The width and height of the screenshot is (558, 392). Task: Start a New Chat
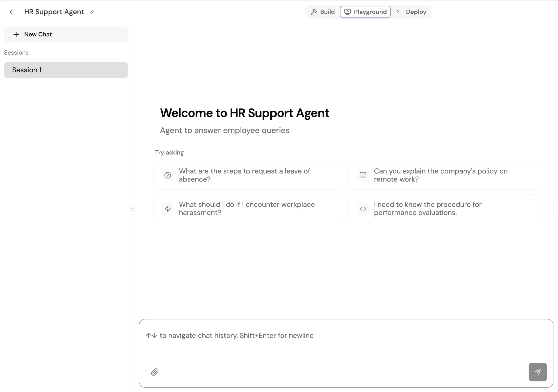point(66,35)
